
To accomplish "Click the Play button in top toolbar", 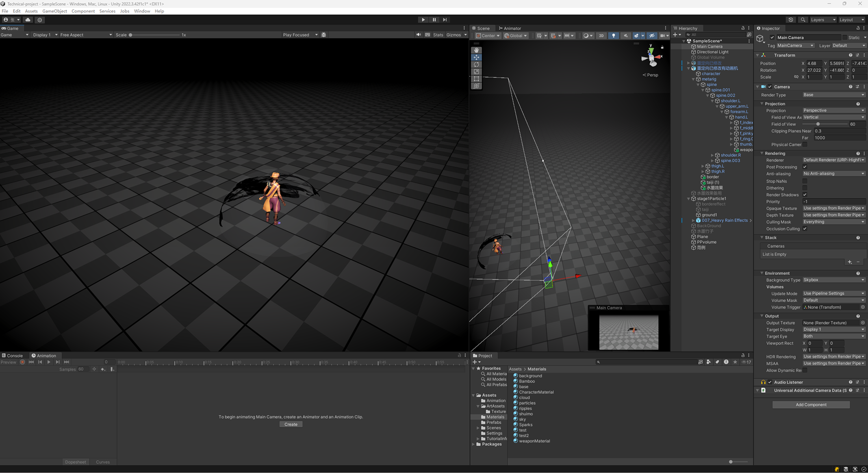I will click(423, 20).
